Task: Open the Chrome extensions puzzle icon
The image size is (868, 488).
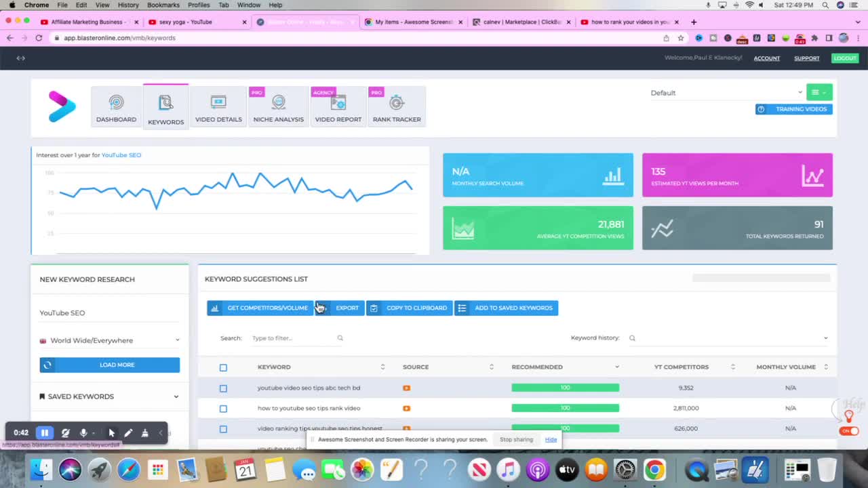Action: click(x=814, y=38)
